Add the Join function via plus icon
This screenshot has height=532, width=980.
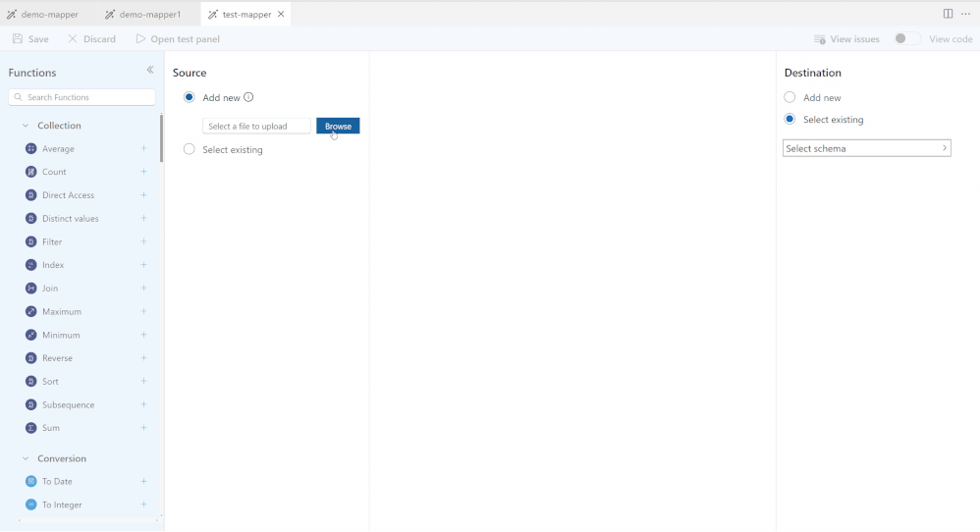143,288
